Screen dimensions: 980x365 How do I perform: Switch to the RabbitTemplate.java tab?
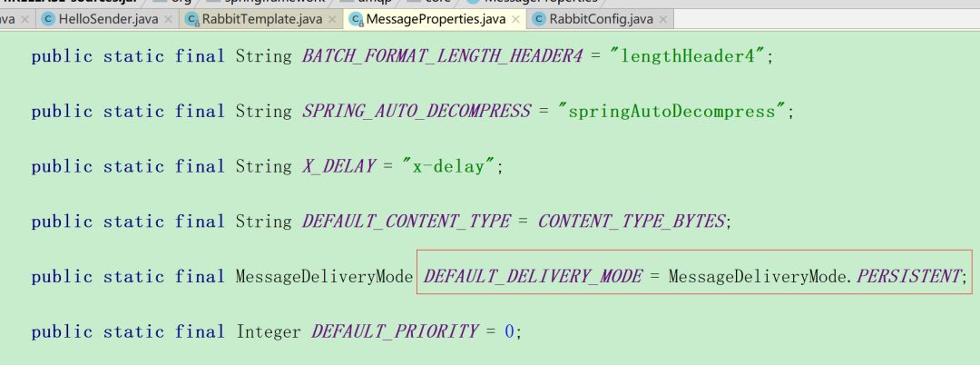pos(262,19)
